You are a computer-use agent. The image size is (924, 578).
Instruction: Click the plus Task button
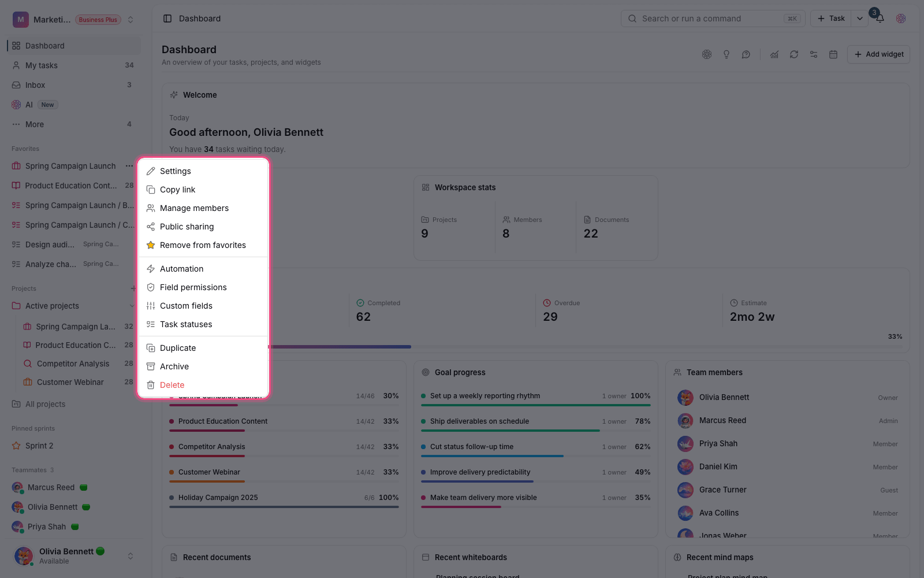831,18
